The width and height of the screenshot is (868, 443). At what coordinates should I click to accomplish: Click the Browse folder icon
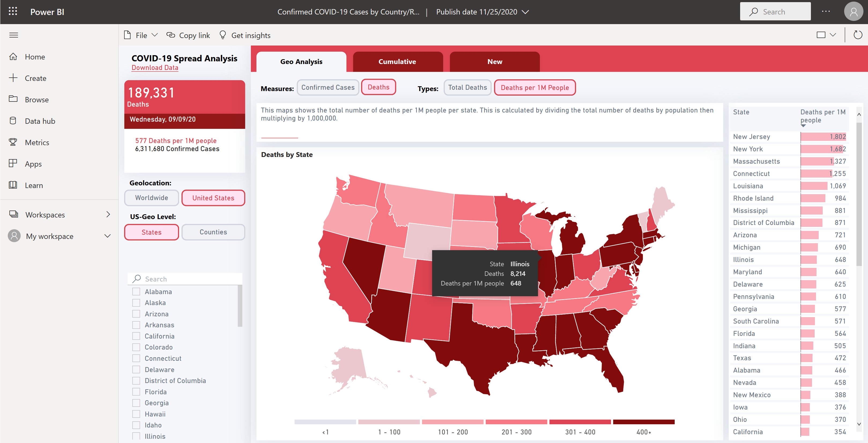coord(13,99)
